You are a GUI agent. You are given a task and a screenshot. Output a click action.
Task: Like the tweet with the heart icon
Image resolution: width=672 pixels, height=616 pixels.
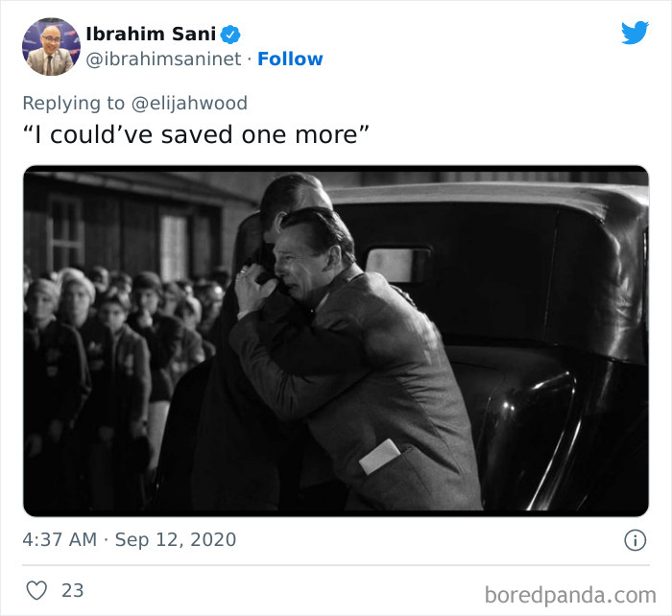tap(36, 590)
